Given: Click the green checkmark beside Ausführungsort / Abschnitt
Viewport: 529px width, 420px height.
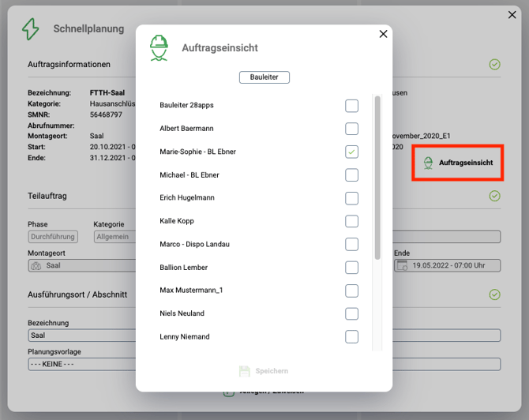Looking at the screenshot, I should pos(494,294).
